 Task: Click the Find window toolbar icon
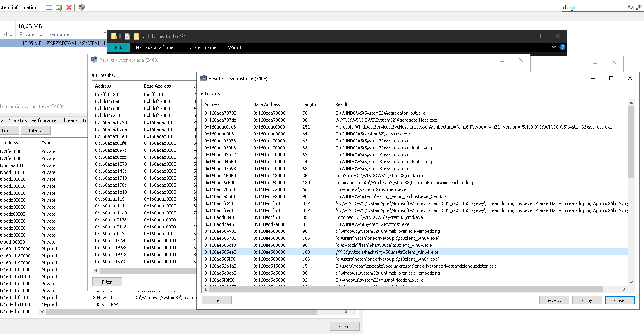(49, 7)
